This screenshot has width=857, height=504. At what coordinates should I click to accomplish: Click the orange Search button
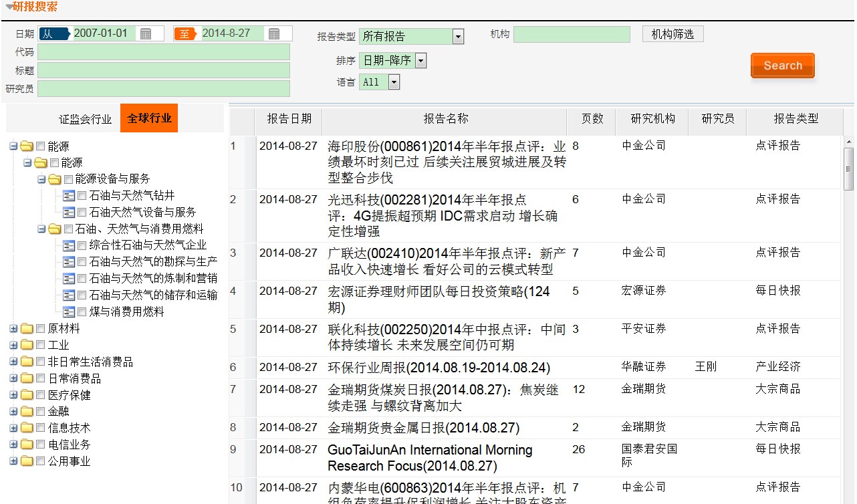tap(783, 66)
